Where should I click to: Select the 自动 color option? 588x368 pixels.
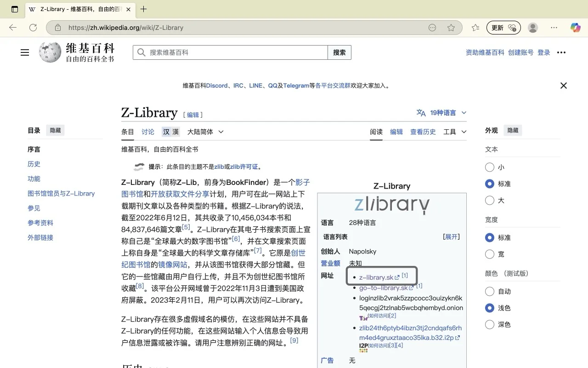pos(490,292)
